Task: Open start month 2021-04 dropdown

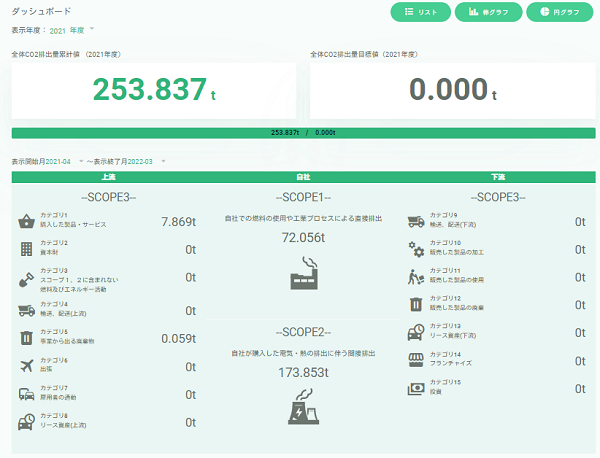Action: 64,161
